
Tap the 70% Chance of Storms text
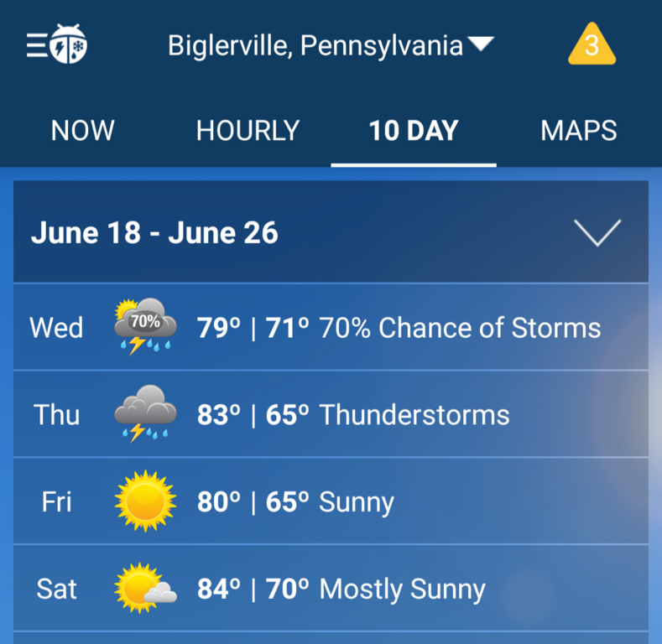point(460,328)
